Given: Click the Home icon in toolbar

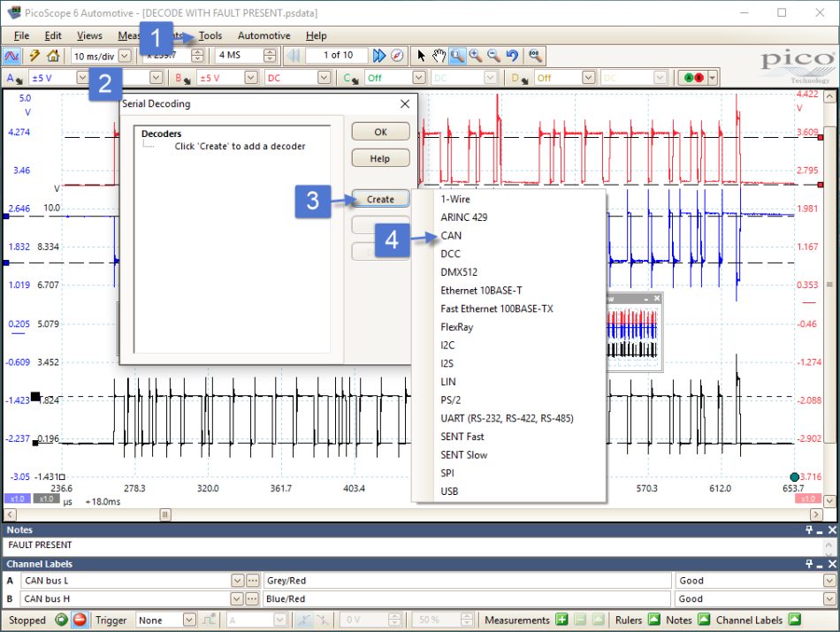Looking at the screenshot, I should [x=53, y=56].
